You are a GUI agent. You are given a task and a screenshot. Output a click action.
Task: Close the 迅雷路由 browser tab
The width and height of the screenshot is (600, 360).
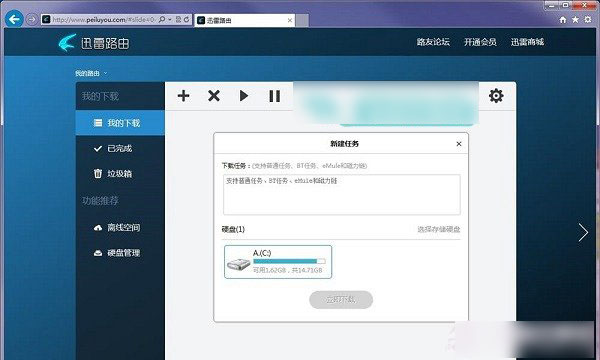point(290,20)
